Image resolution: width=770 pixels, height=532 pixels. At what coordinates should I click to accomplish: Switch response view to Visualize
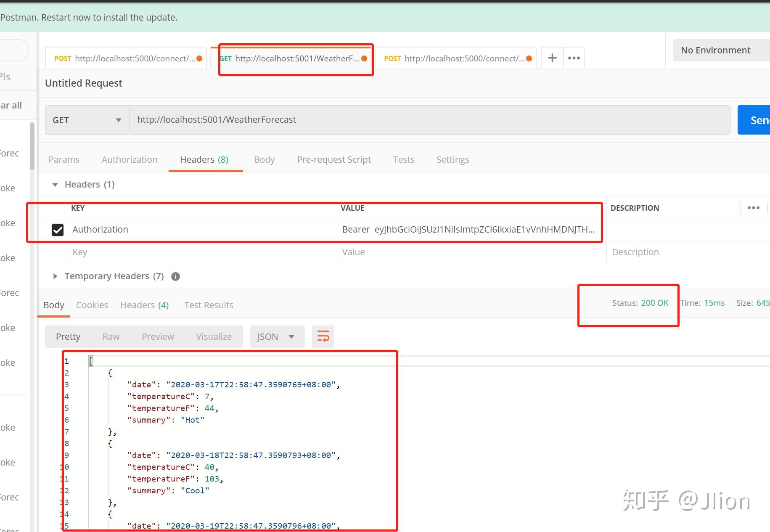click(x=214, y=336)
